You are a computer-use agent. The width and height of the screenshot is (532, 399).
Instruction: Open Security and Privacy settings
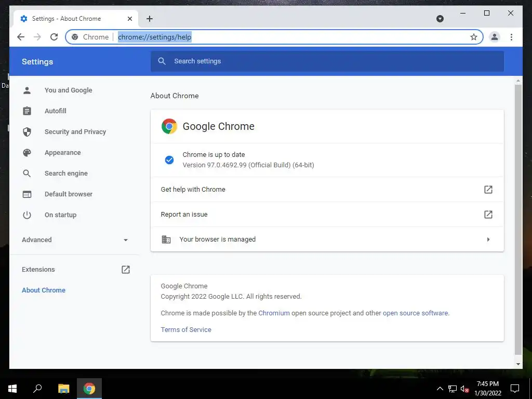(75, 131)
